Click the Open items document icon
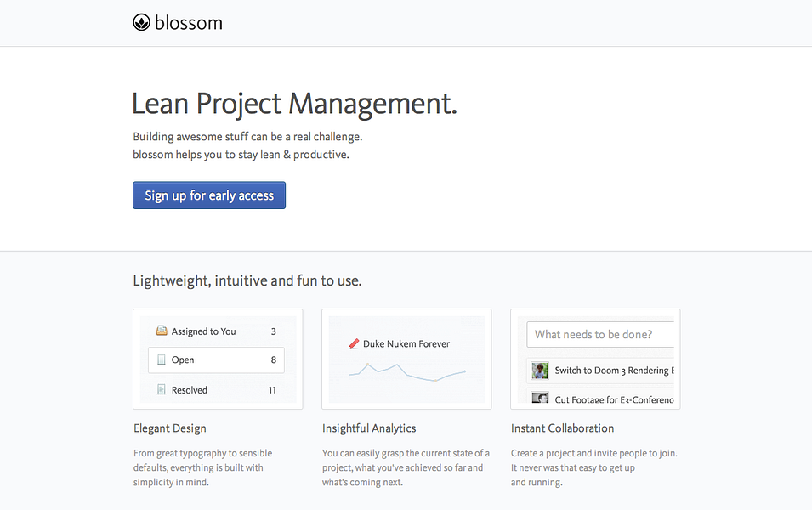This screenshot has width=812, height=510. pos(162,360)
